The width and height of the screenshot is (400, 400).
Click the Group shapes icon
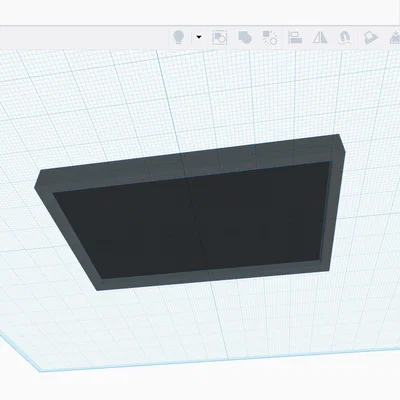245,37
